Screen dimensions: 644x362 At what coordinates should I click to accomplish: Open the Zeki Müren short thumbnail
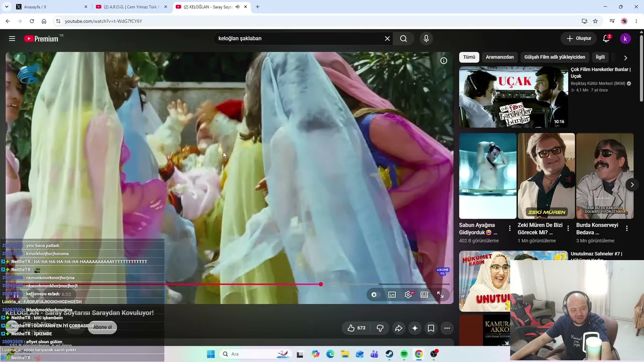pyautogui.click(x=546, y=176)
